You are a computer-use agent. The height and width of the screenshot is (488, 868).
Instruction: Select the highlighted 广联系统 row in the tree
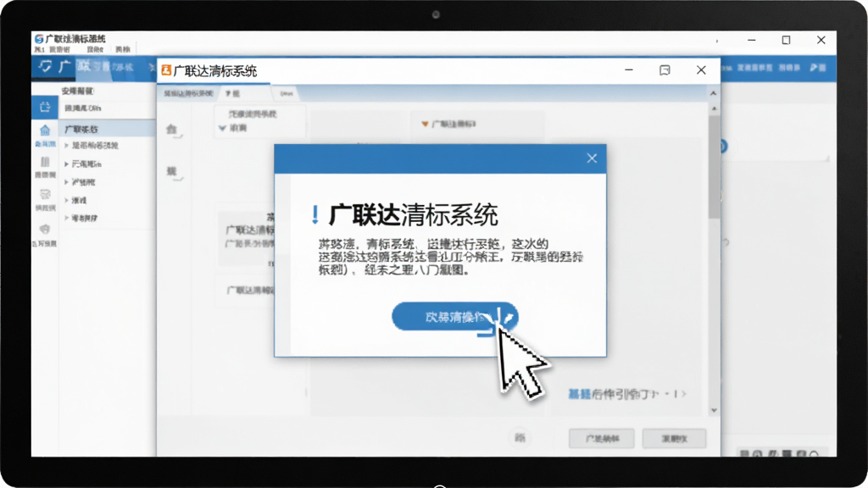tap(107, 129)
